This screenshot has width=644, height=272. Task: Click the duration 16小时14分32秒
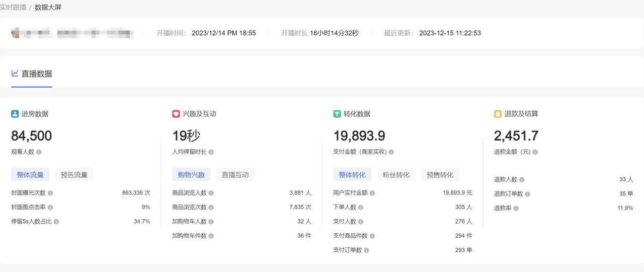pos(334,33)
